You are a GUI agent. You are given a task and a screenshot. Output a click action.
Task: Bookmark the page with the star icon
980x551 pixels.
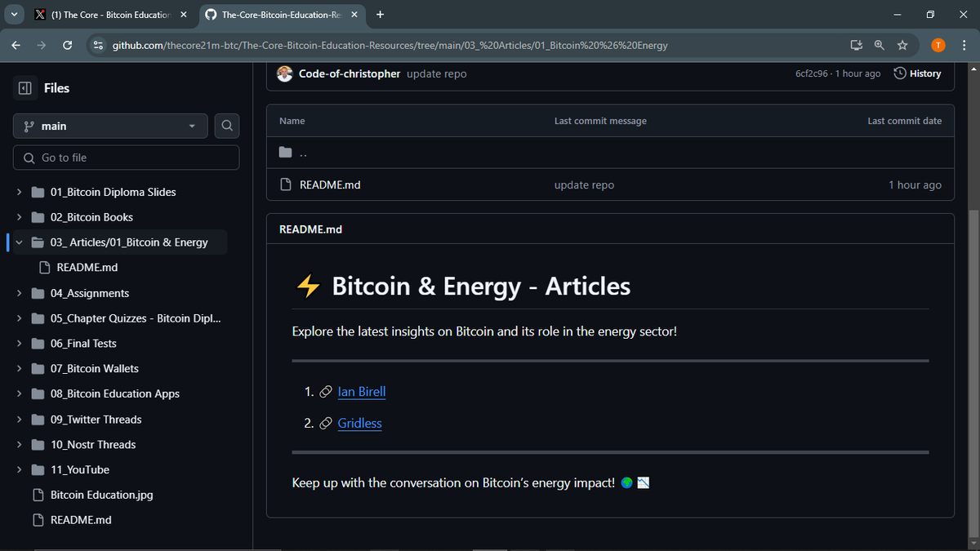click(902, 45)
